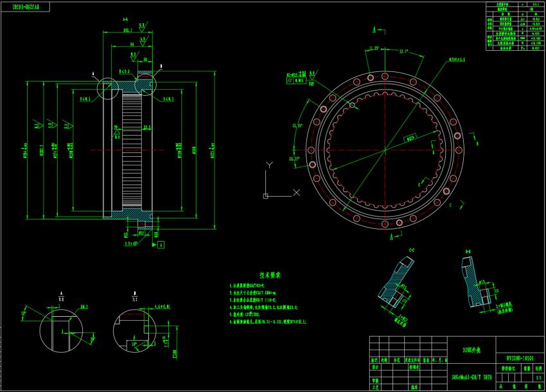Click the drawing number cell above 阶段标记
Viewport: 546px width, 392px height.
520,358
